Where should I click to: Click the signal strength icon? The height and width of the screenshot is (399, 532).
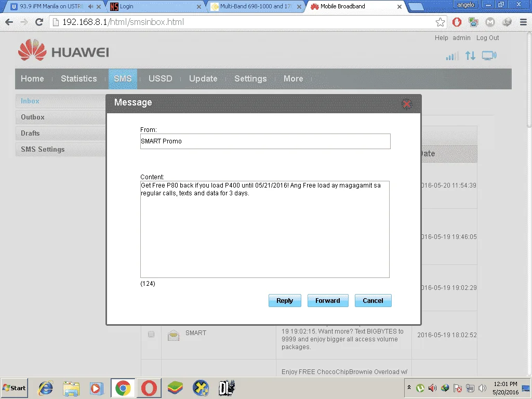coord(453,56)
